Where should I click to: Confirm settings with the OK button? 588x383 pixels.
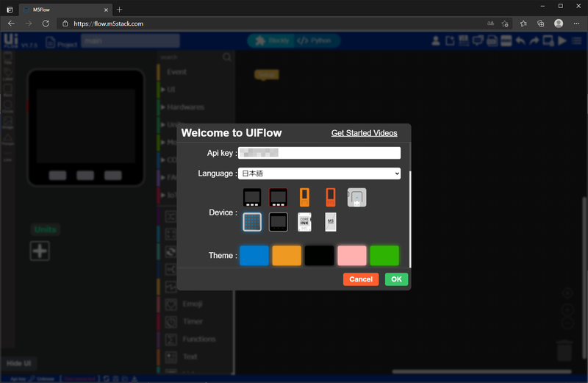pos(396,279)
